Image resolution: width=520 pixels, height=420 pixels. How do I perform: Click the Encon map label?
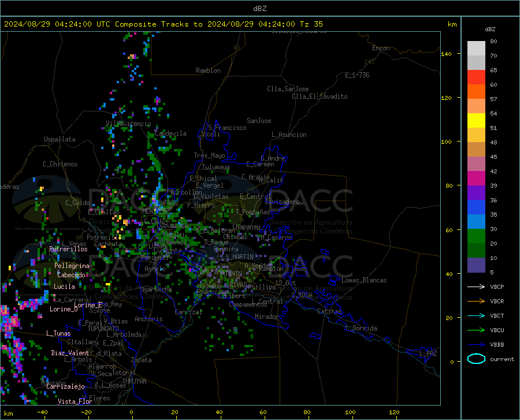coord(381,48)
